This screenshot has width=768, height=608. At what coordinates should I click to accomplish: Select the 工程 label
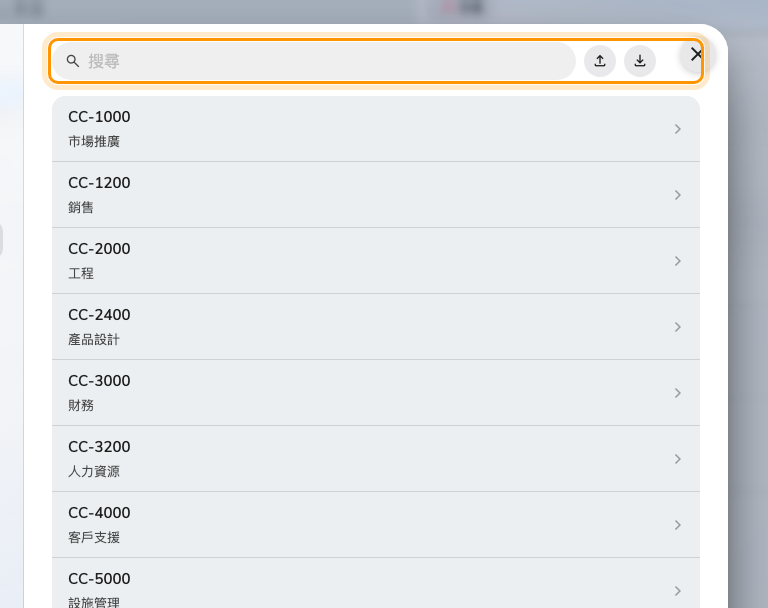coord(81,273)
